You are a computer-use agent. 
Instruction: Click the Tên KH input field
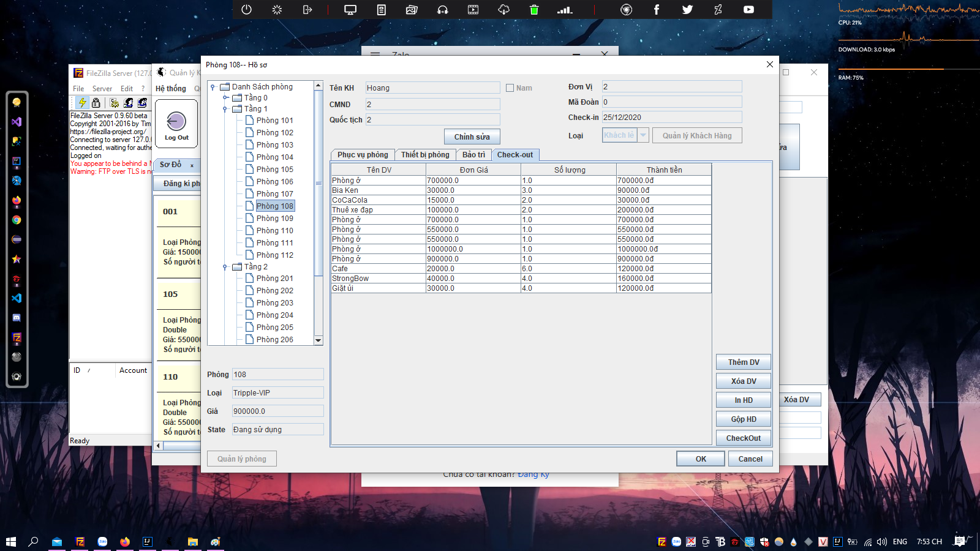(x=432, y=88)
